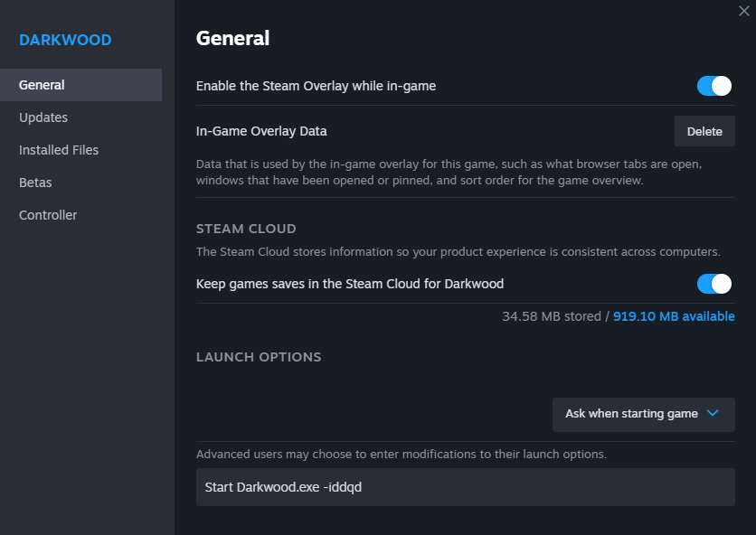
Task: Focus the launch options text field
Action: pyautogui.click(x=465, y=487)
